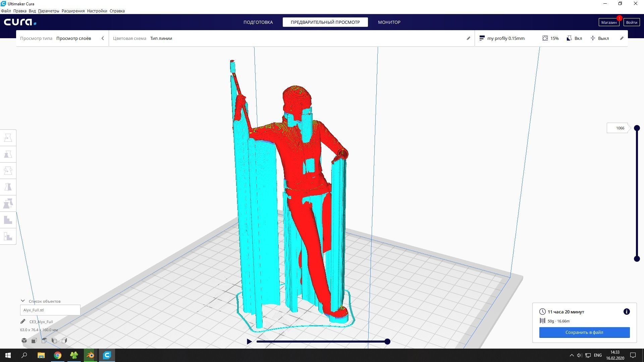Open the Вид menu

[x=32, y=11]
